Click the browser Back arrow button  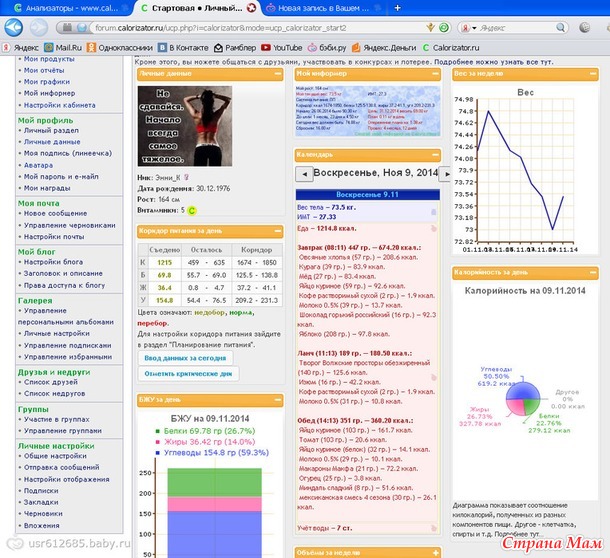point(14,28)
